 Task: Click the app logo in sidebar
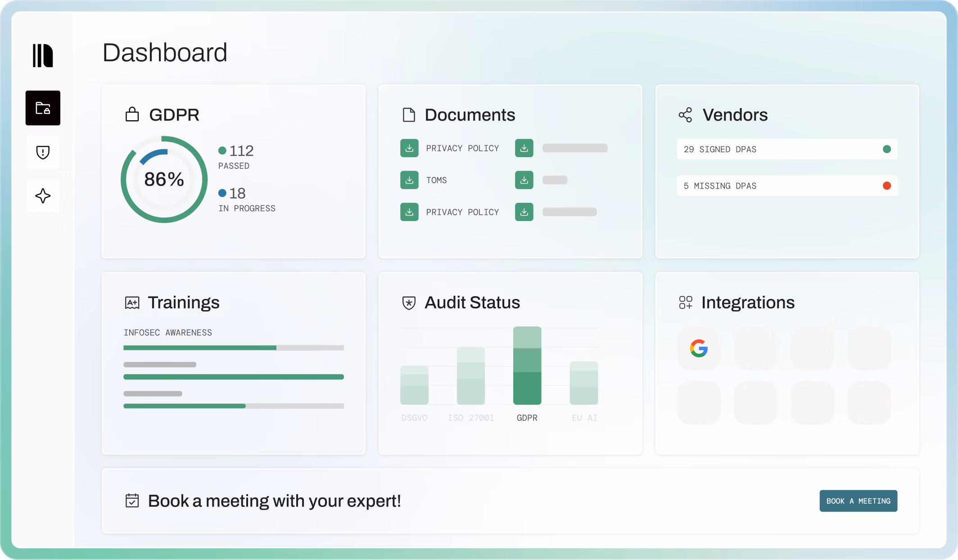coord(43,55)
